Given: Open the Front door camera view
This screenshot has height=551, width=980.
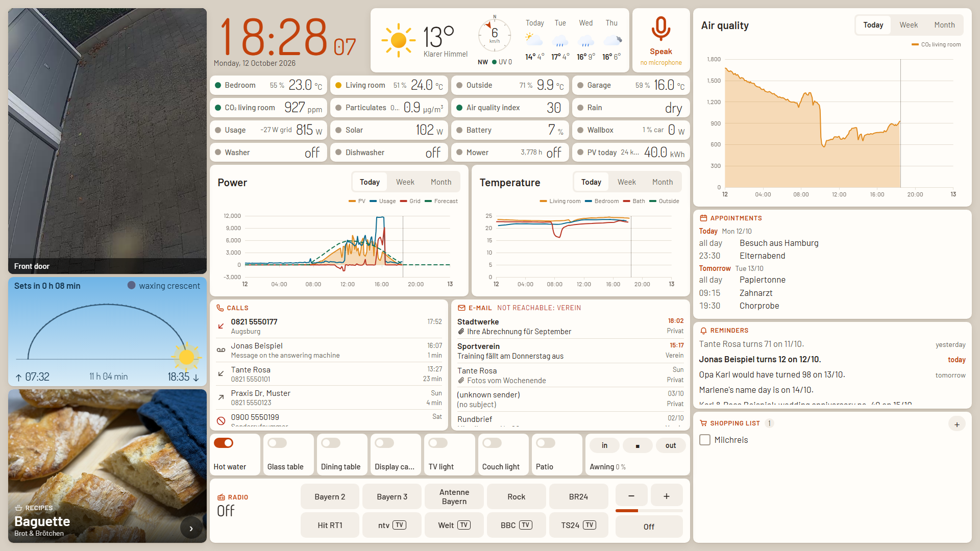Looking at the screenshot, I should click(107, 141).
